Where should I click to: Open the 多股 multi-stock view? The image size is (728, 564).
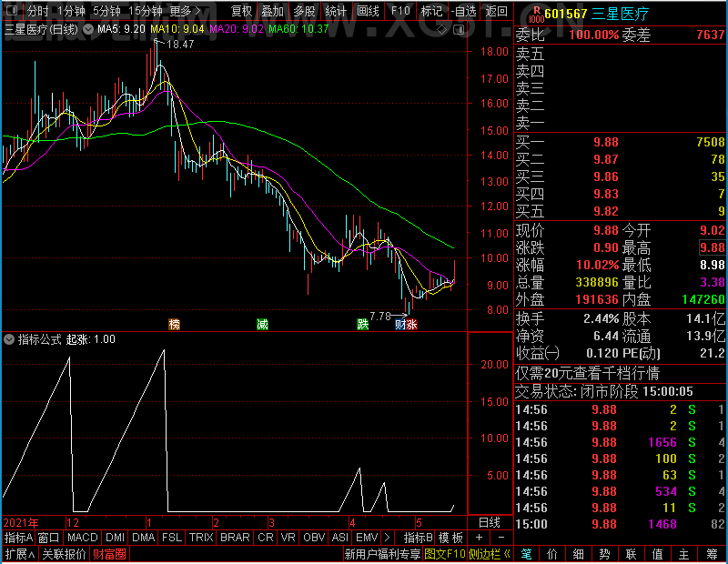305,11
